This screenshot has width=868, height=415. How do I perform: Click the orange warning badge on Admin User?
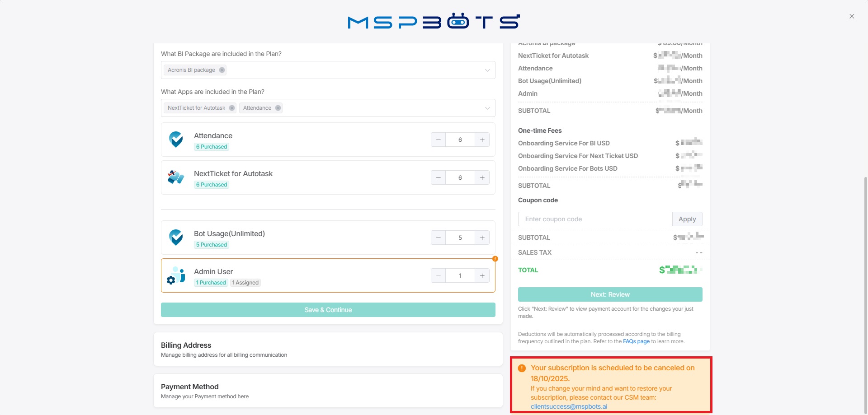495,259
